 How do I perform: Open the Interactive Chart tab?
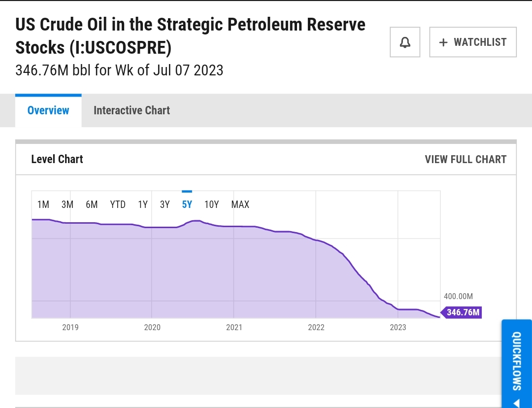tap(132, 110)
